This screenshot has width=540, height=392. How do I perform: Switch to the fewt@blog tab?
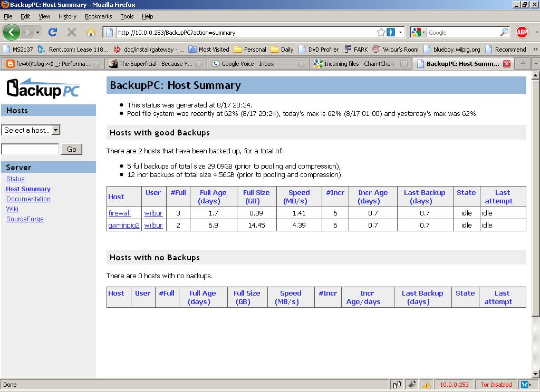coord(53,64)
